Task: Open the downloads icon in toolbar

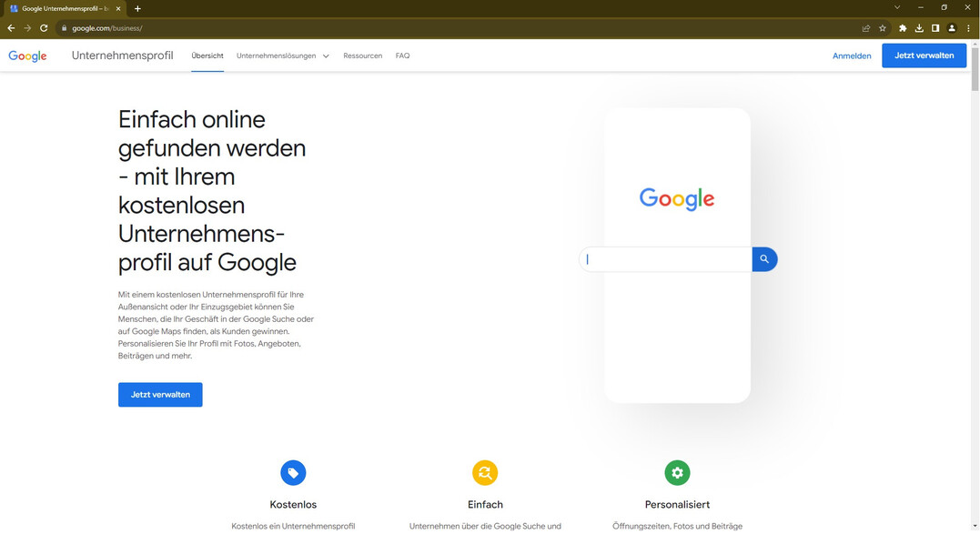Action: (919, 28)
